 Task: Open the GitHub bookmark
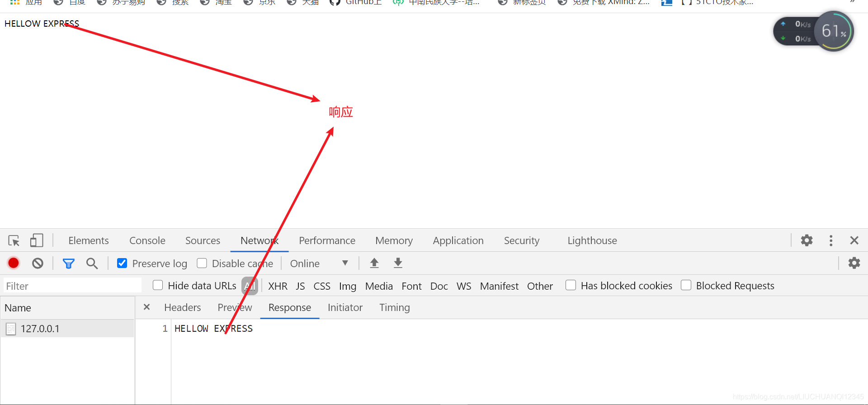(x=356, y=3)
